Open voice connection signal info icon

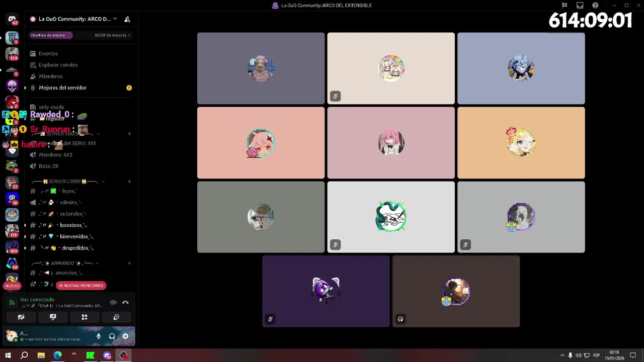pos(11,302)
